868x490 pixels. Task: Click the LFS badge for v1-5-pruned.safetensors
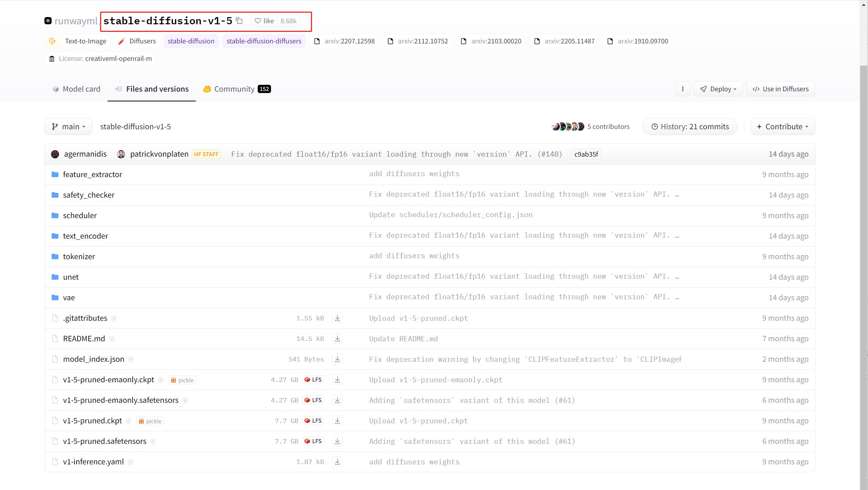313,441
